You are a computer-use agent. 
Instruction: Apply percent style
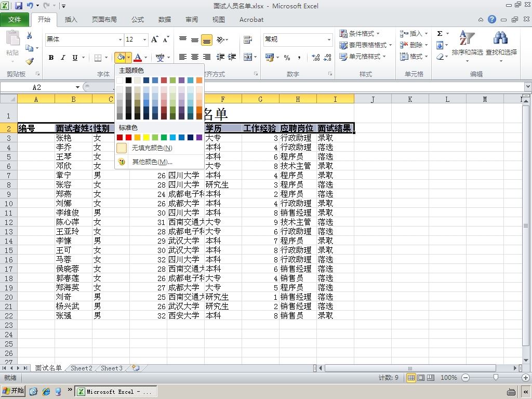287,57
